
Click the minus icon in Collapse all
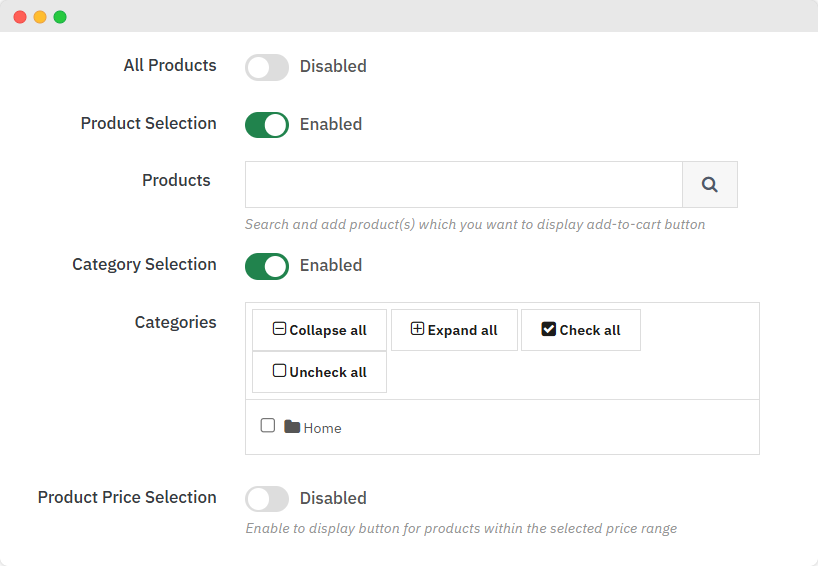pyautogui.click(x=279, y=329)
